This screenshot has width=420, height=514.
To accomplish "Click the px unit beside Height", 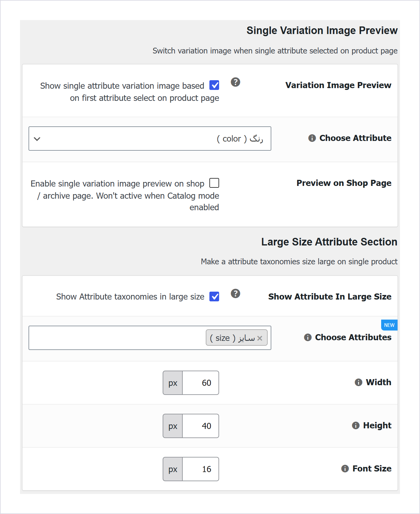I will point(173,426).
